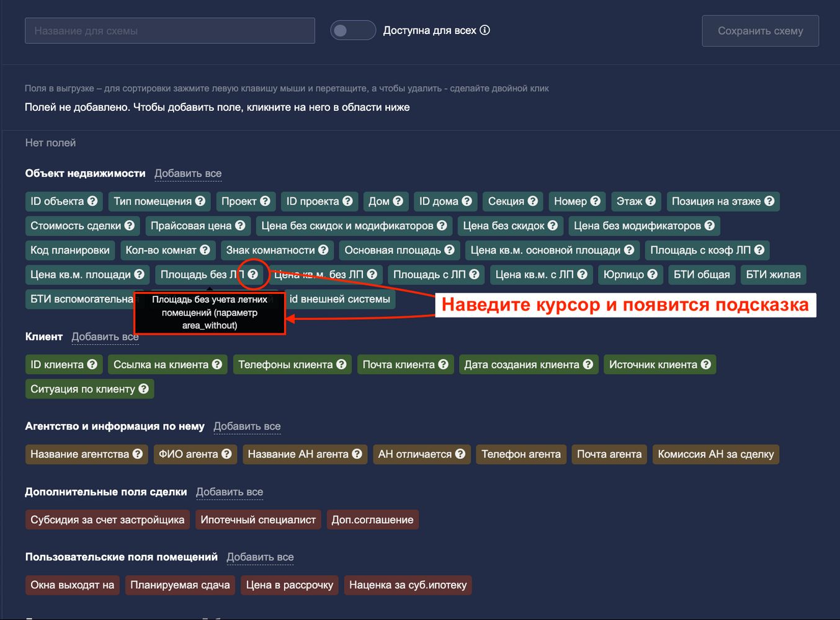The height and width of the screenshot is (620, 840).
Task: Add the "Окна выходят на" field
Action: (x=73, y=585)
